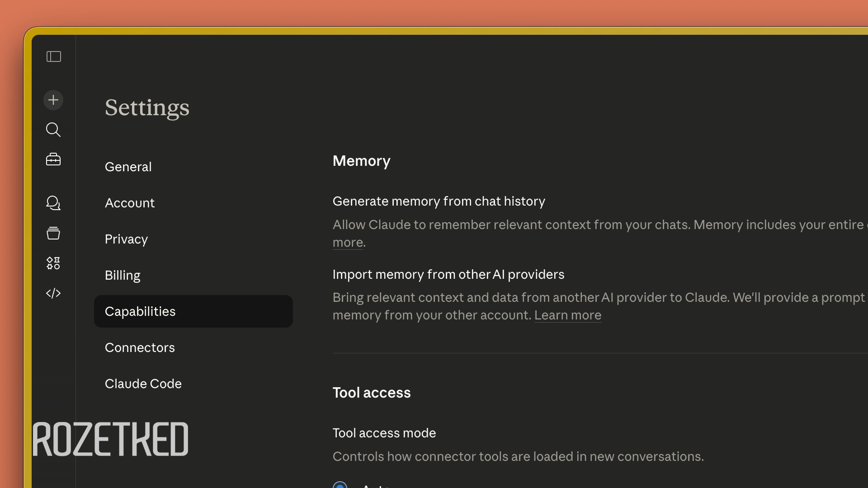868x488 pixels.
Task: Open Code via angle brackets icon
Action: 53,293
